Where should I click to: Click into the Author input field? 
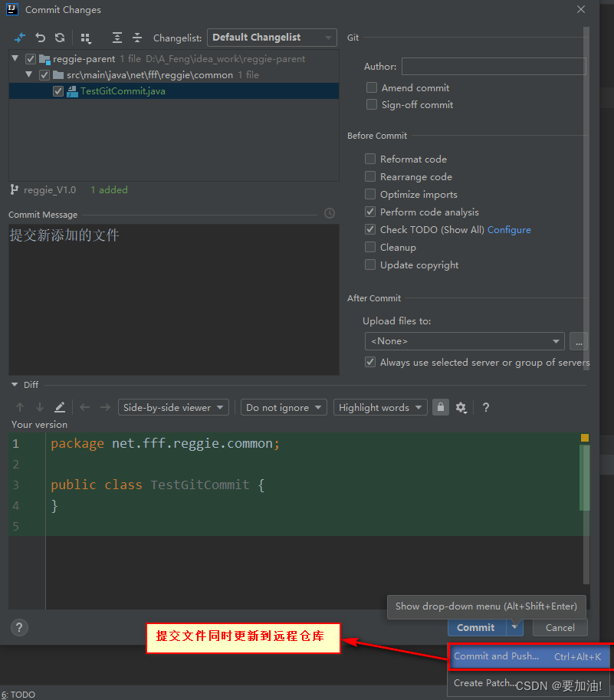[x=494, y=66]
